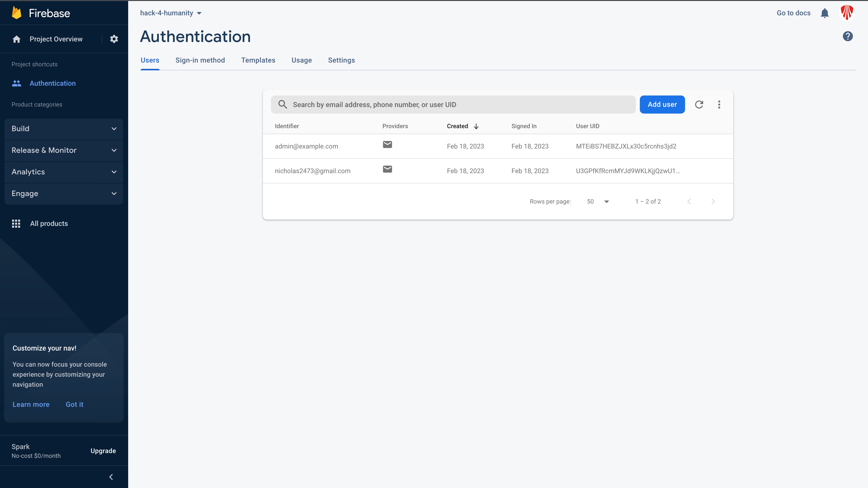The width and height of the screenshot is (868, 488).
Task: Collapse the sidebar with bottom chevron
Action: click(111, 476)
